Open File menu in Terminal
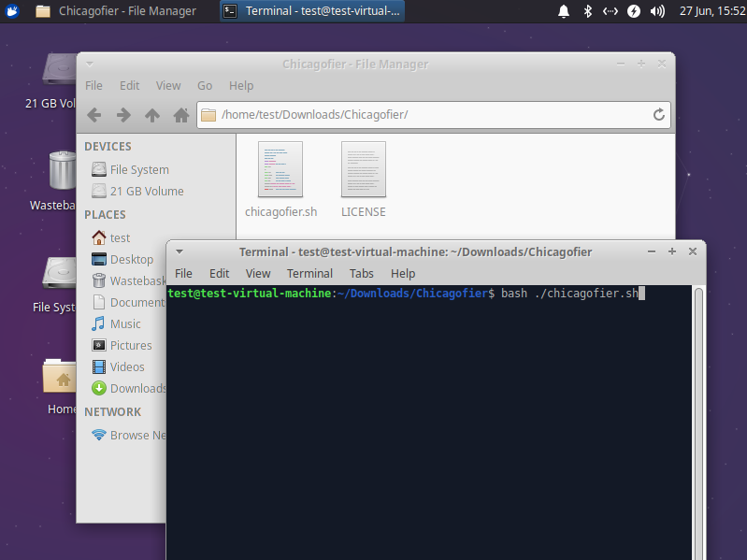747x560 pixels. click(183, 274)
